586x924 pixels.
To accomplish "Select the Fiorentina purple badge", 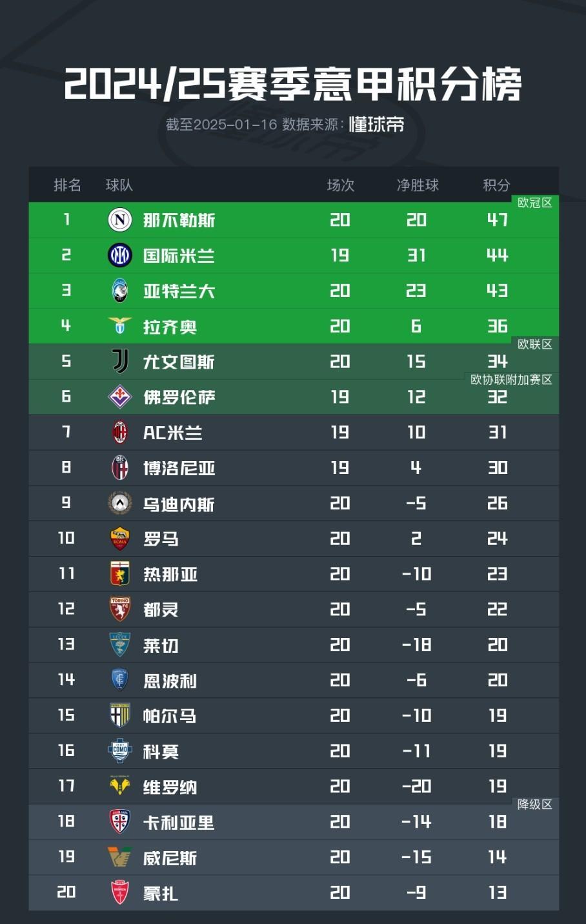I will (120, 397).
